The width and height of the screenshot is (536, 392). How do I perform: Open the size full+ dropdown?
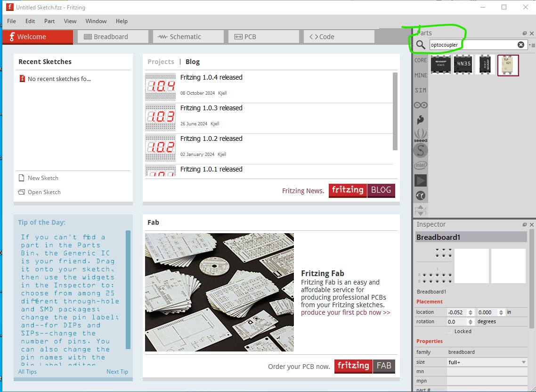487,362
